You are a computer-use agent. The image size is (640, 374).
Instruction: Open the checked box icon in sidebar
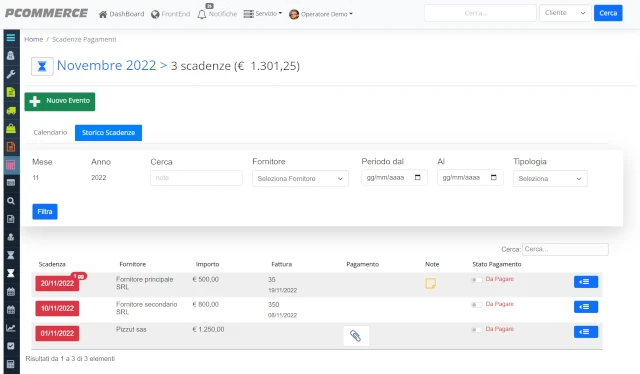tap(11, 346)
